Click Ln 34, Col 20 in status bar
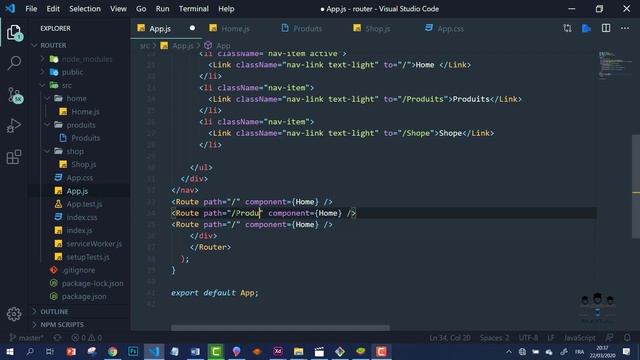Image resolution: width=640 pixels, height=360 pixels. click(x=449, y=338)
